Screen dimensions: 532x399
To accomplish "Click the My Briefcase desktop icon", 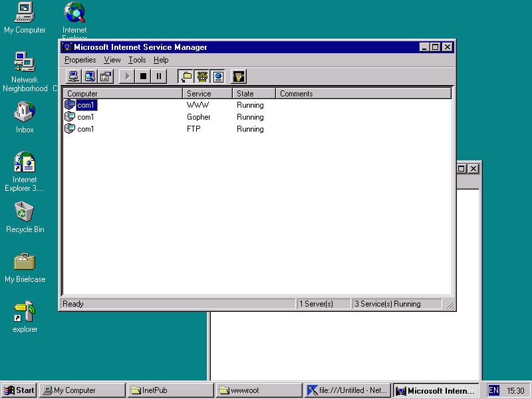I will pyautogui.click(x=25, y=263).
